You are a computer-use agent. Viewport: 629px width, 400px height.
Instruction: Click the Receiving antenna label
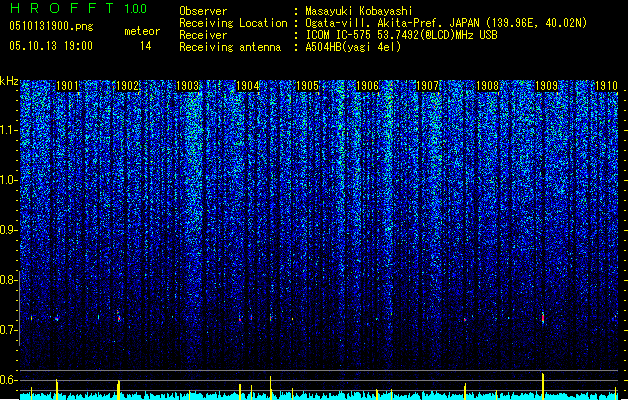coord(230,47)
